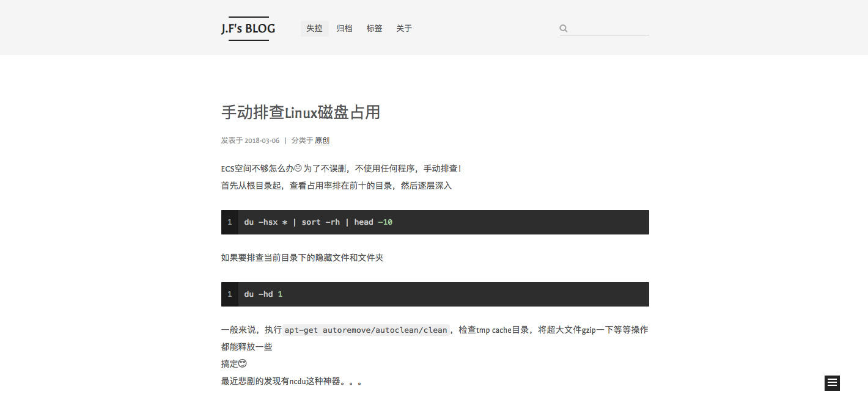Image resolution: width=868 pixels, height=414 pixels.
Task: Click the du -hsx sort command code block
Action: tap(443, 222)
